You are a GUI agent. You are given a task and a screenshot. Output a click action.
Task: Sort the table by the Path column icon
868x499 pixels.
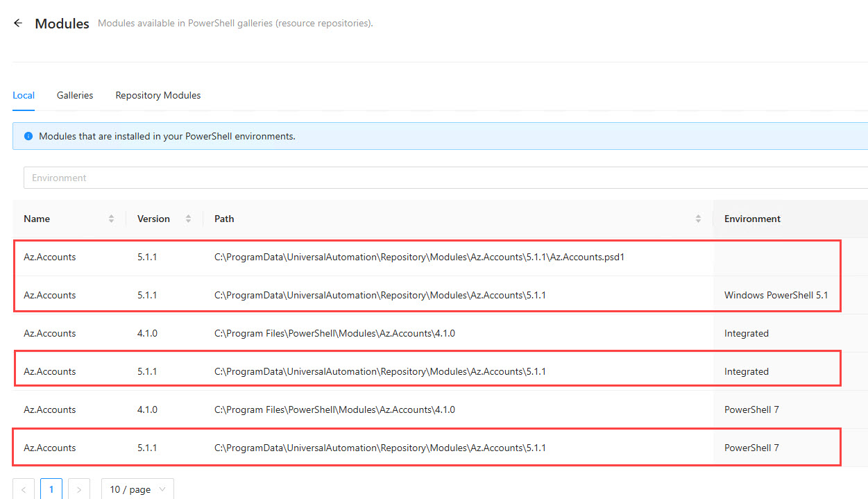698,219
